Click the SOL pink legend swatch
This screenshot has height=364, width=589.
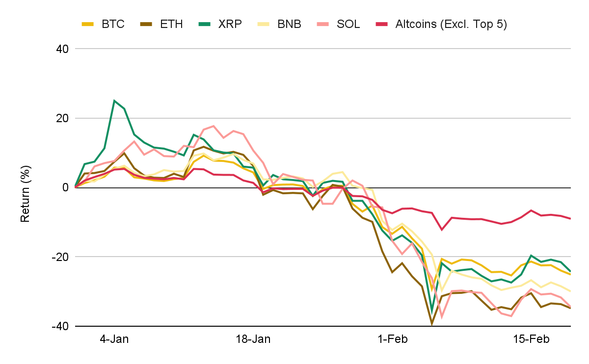(x=323, y=24)
